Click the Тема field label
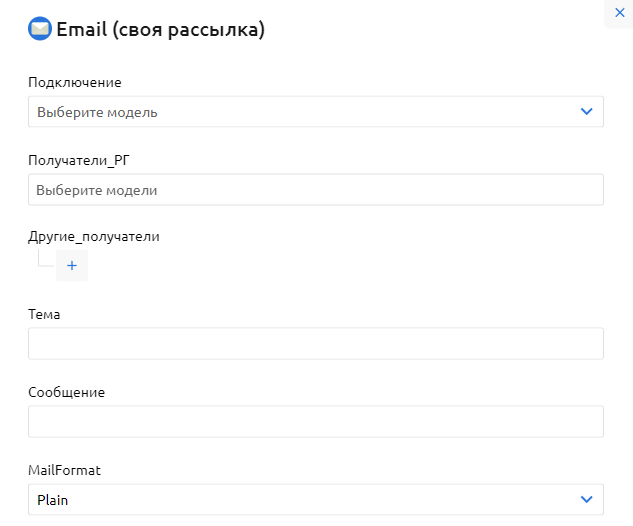This screenshot has height=526, width=633. coord(44,314)
